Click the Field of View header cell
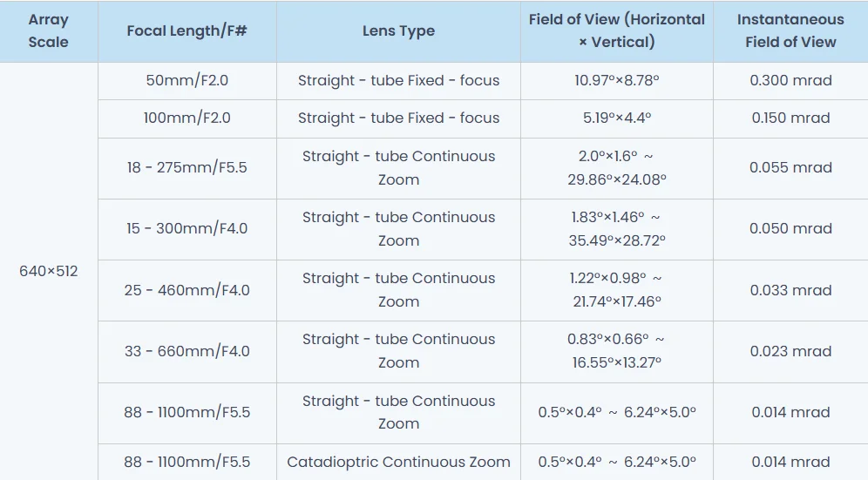This screenshot has width=868, height=480. pyautogui.click(x=616, y=31)
